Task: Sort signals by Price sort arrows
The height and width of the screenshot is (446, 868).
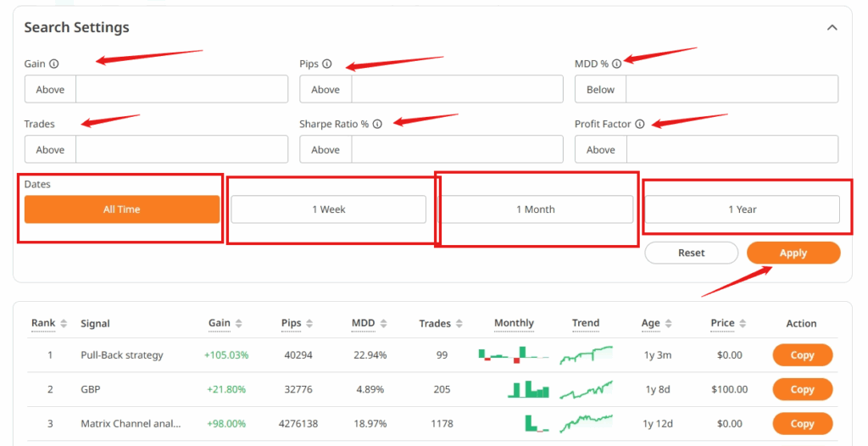Action: pyautogui.click(x=743, y=323)
